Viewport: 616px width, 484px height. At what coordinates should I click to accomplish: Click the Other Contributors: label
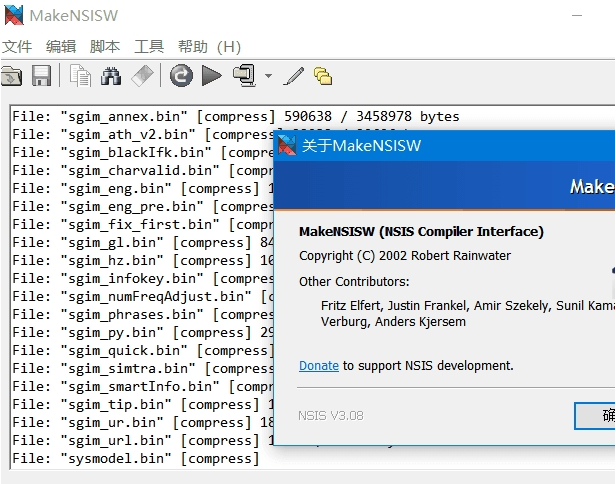point(354,282)
